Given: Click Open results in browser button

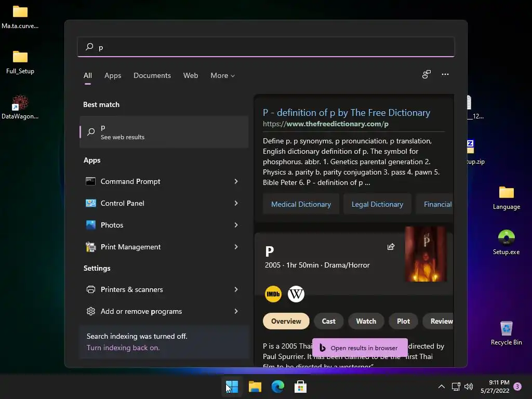Looking at the screenshot, I should pyautogui.click(x=360, y=348).
